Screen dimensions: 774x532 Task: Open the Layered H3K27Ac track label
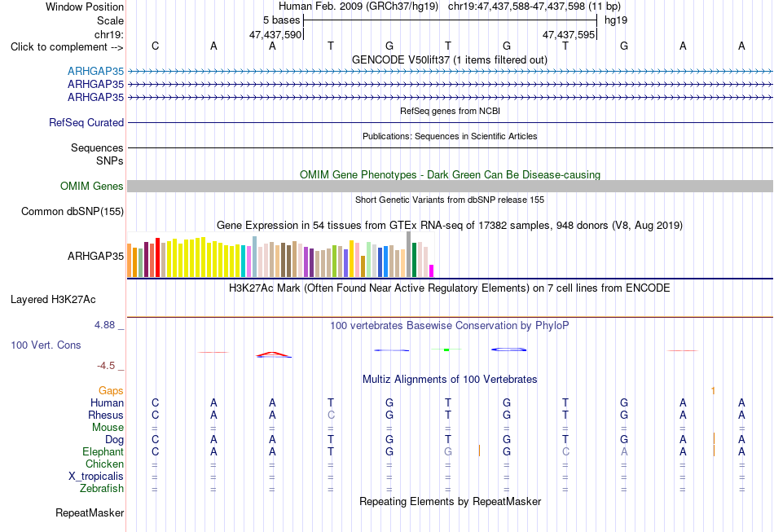tap(53, 300)
